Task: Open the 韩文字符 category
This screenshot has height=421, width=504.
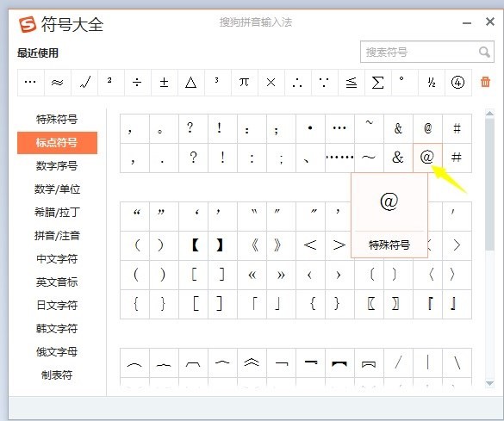Action: click(x=57, y=329)
